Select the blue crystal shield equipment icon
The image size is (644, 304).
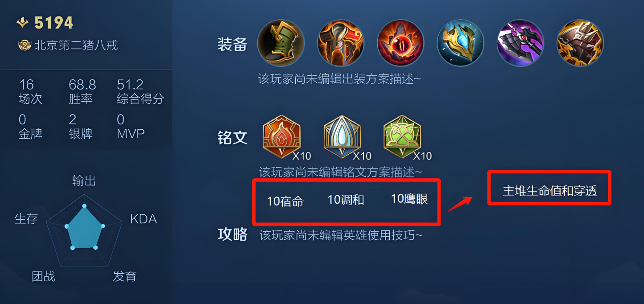460,43
